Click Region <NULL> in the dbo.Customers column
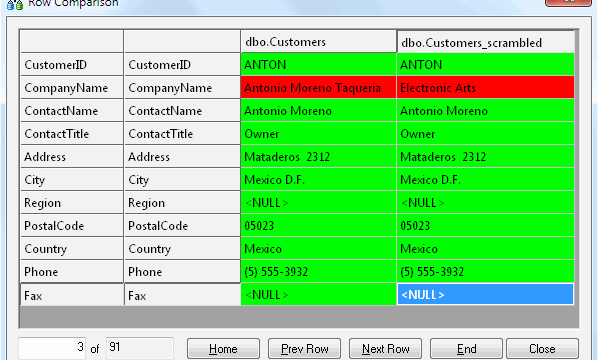Image resolution: width=598 pixels, height=360 pixels. tap(318, 202)
